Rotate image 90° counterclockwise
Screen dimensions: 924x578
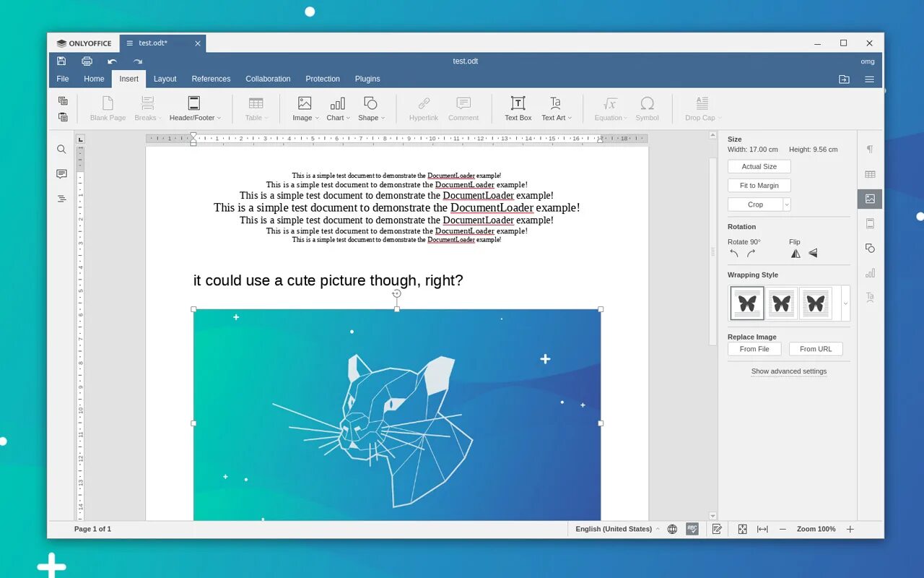734,254
